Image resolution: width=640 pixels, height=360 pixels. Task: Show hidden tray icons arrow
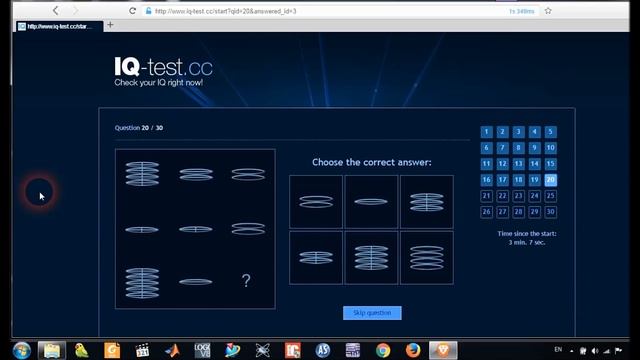pyautogui.click(x=572, y=351)
